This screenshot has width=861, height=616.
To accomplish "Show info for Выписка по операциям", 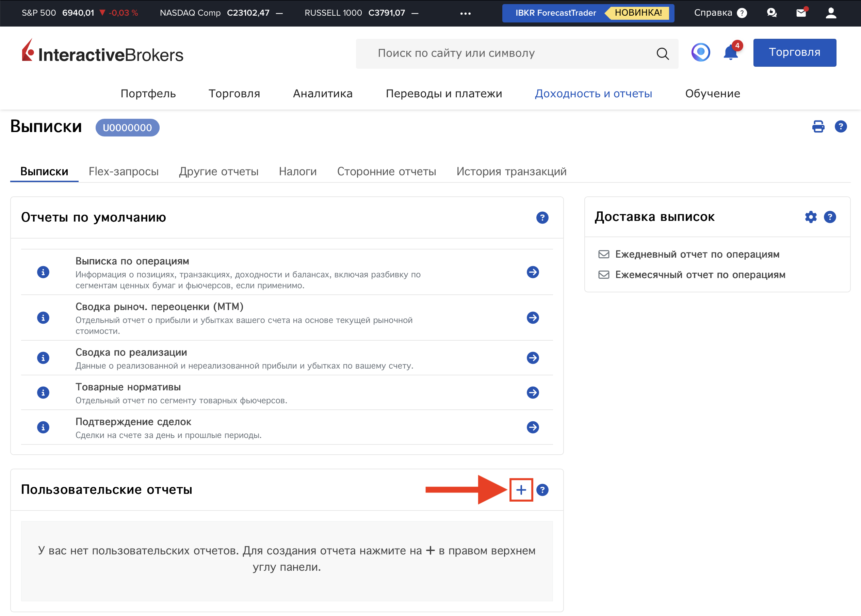I will [x=43, y=272].
